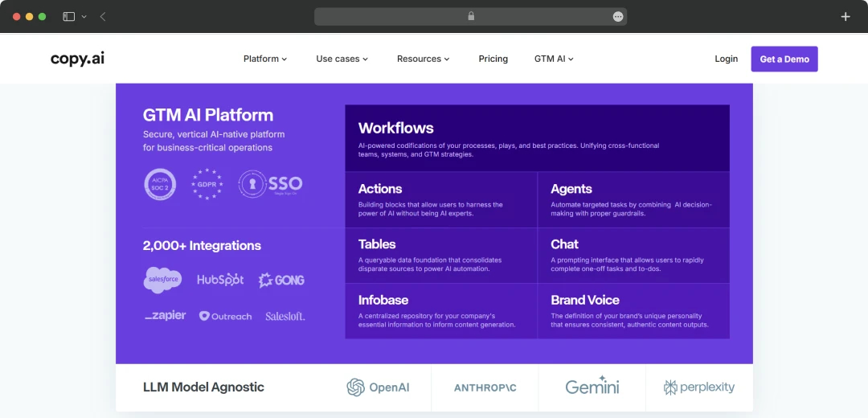The width and height of the screenshot is (868, 418).
Task: Click the browser address bar field
Action: [x=470, y=17]
